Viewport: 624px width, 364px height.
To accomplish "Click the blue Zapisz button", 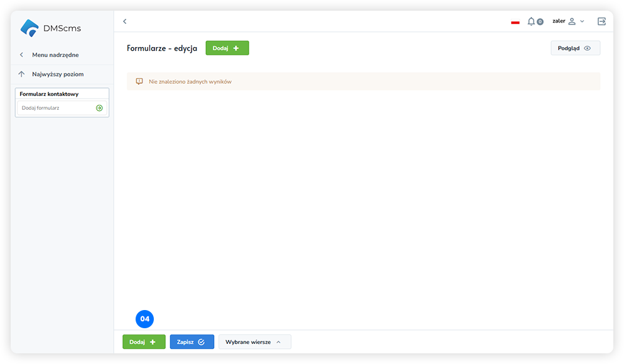I will click(x=192, y=342).
